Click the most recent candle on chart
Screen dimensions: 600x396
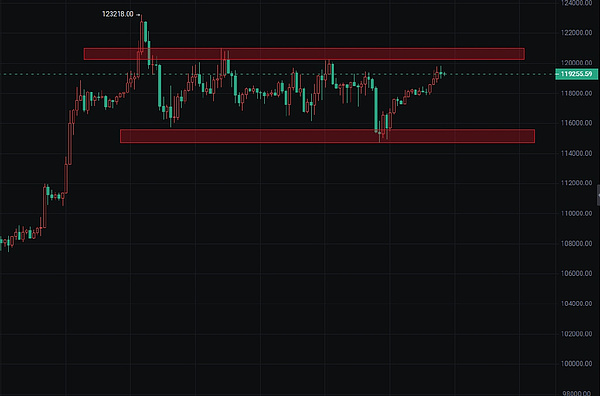point(445,74)
